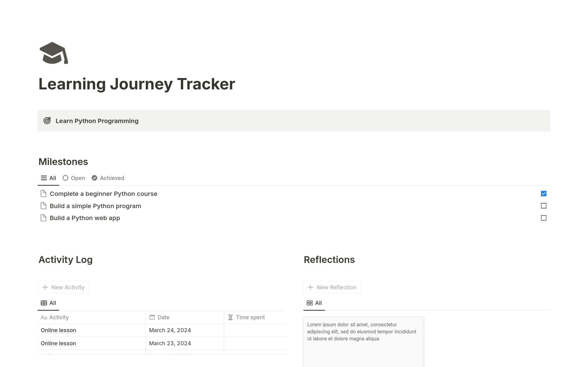Click the Aa icon in the Activity column header
Viewport: 588px width, 367px height.
coord(44,317)
